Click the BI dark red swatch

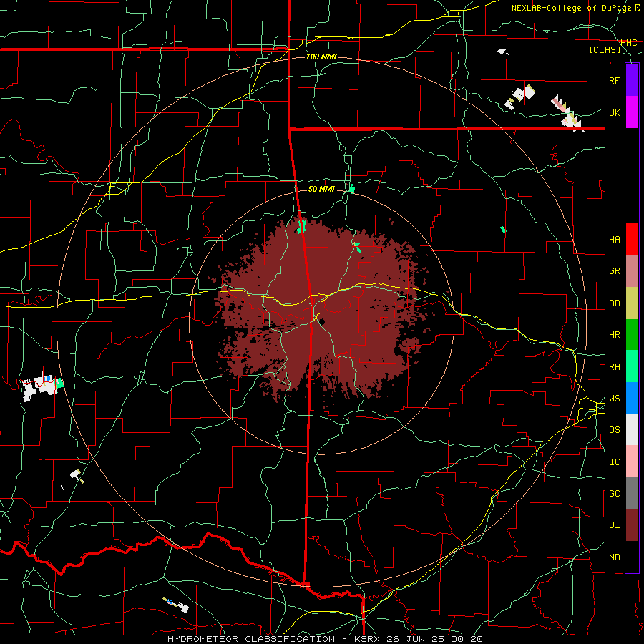coord(632,525)
